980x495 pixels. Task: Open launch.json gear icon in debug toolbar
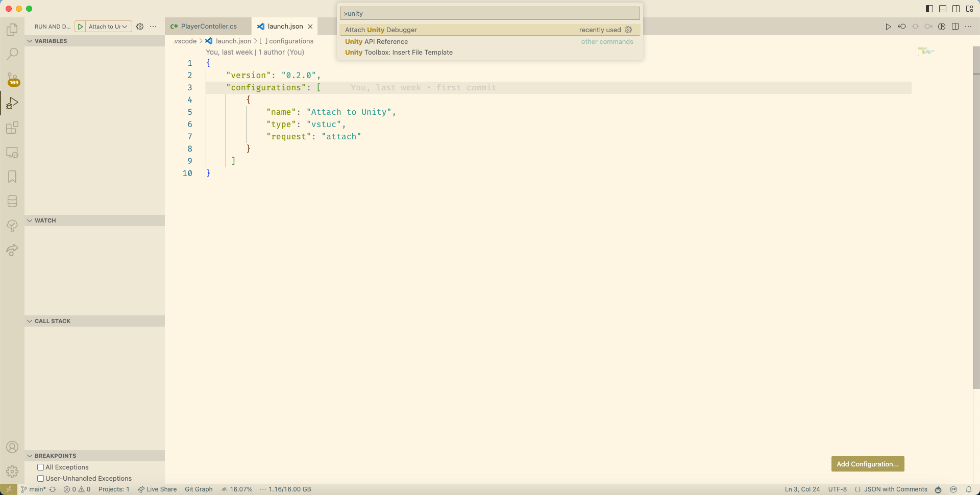(x=140, y=27)
